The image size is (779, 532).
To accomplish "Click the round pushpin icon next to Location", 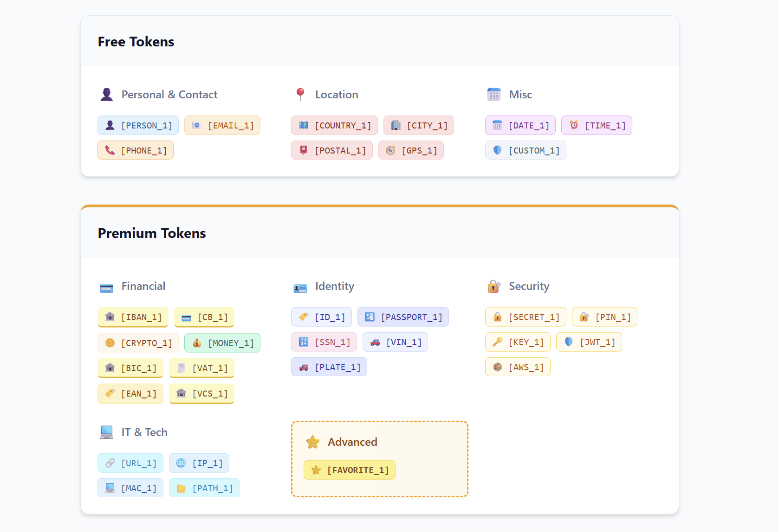I will pyautogui.click(x=300, y=94).
